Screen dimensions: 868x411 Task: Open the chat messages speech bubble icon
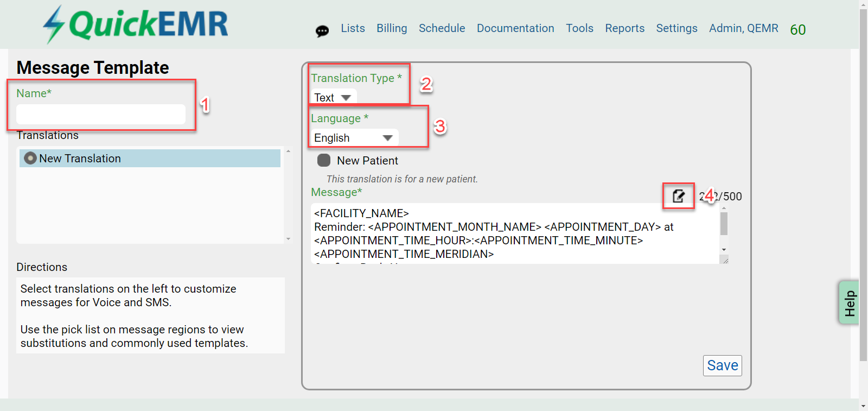[322, 31]
